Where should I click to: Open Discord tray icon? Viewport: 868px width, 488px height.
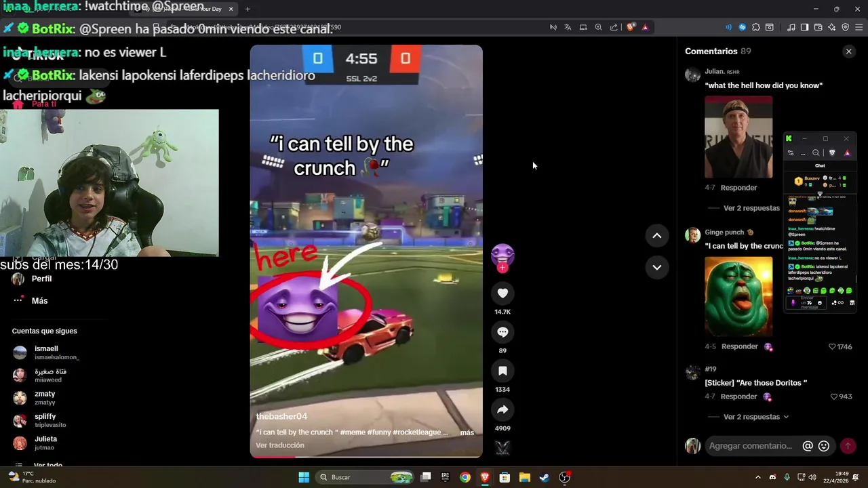[772, 477]
